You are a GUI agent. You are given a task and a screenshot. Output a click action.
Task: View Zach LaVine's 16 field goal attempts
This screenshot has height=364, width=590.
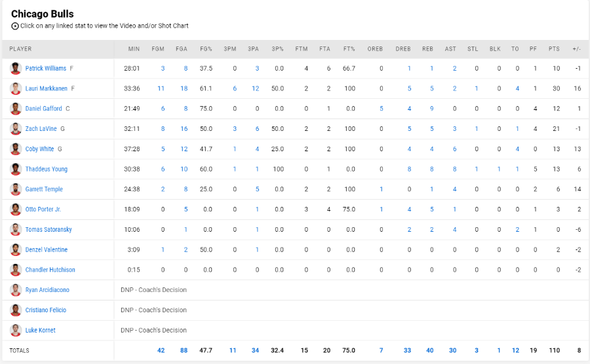[x=184, y=129]
